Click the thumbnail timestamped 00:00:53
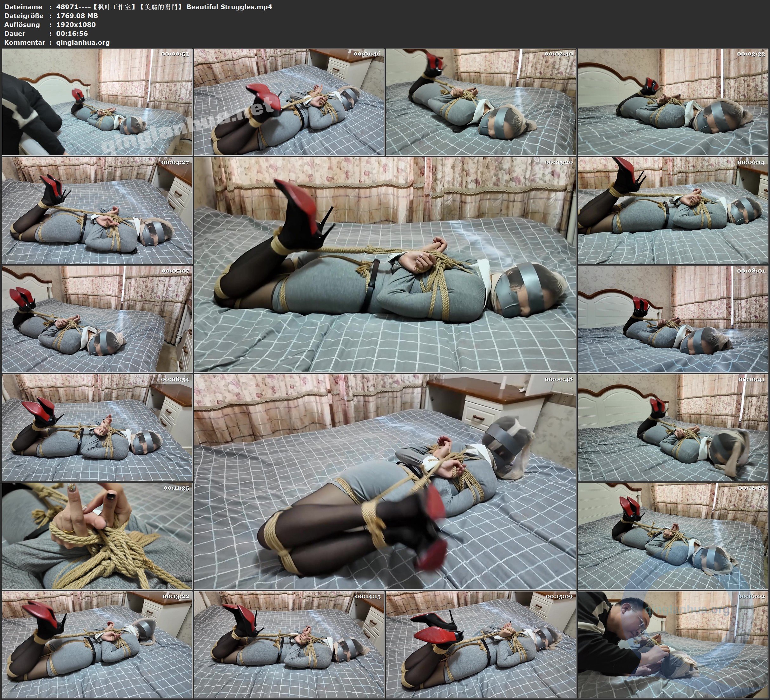Screen dimensions: 770x700 [x=97, y=102]
